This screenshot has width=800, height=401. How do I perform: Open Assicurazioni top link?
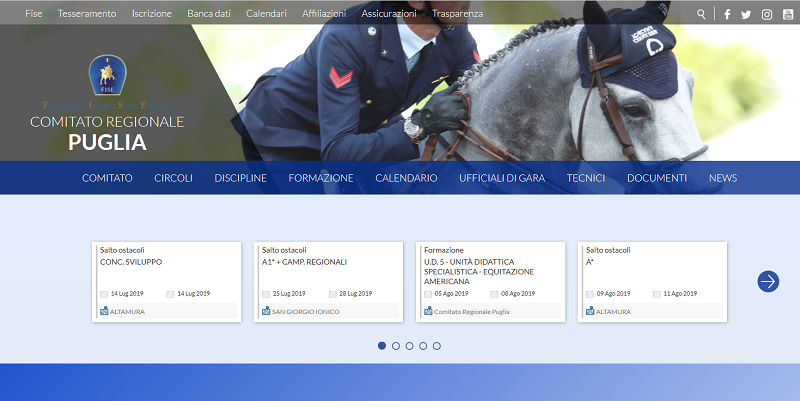point(389,14)
